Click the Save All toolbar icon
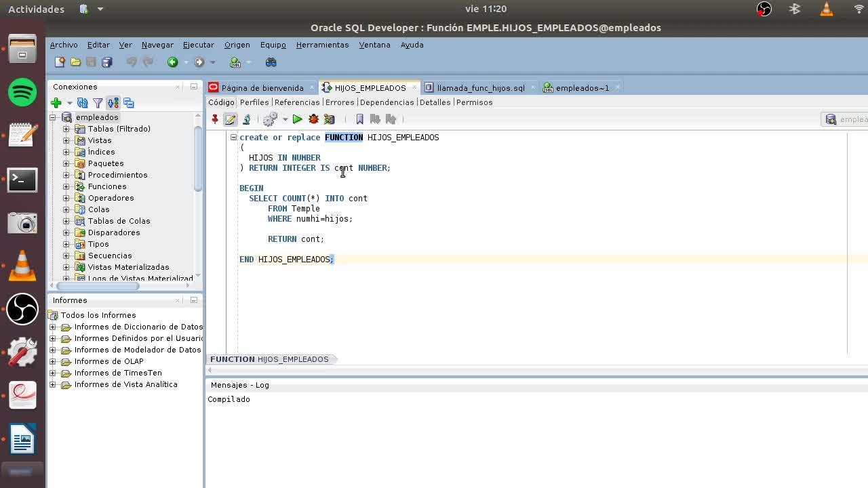 pos(106,62)
